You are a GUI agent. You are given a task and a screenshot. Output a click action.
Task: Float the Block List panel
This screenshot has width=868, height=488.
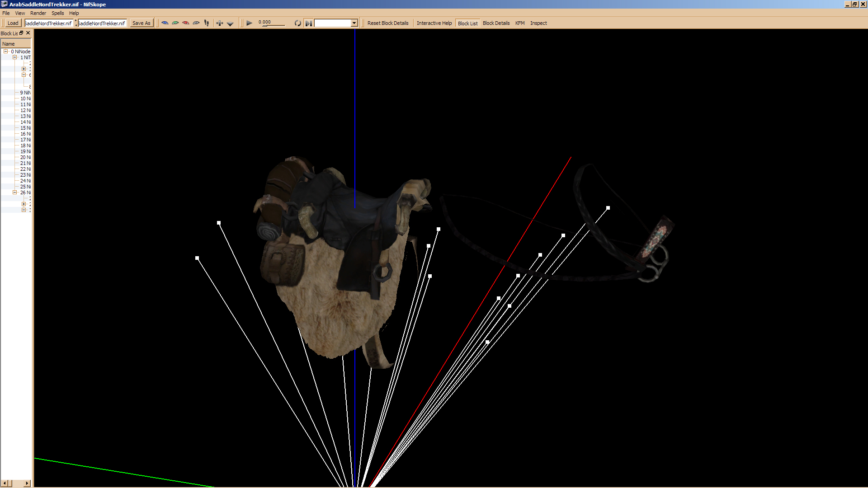point(21,33)
